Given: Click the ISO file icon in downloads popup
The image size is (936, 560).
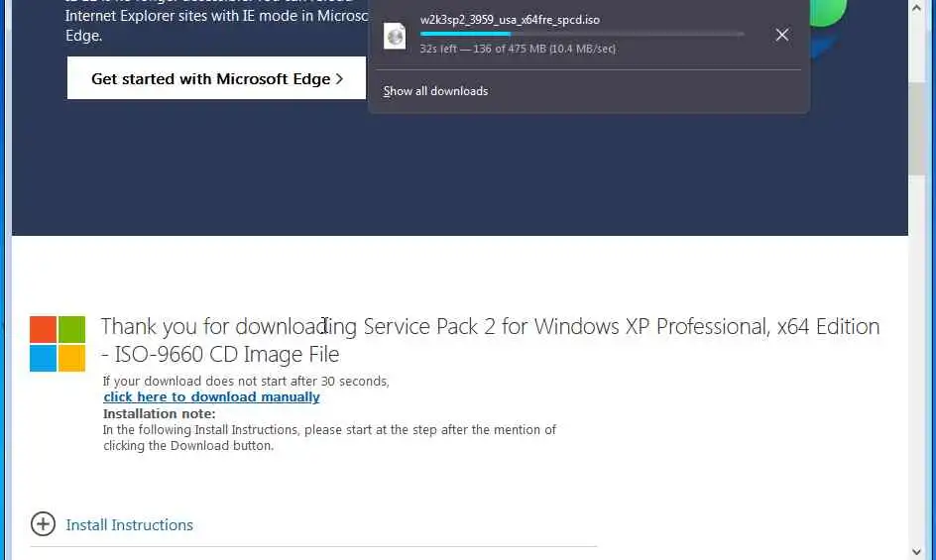Looking at the screenshot, I should coord(395,36).
